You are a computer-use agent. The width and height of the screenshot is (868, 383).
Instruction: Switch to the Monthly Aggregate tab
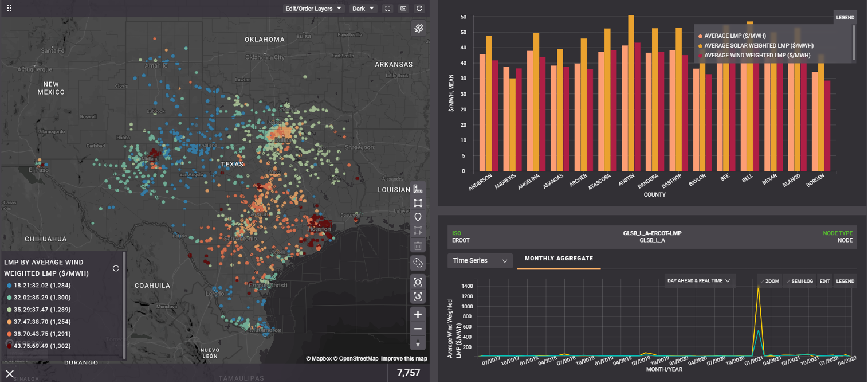pos(559,259)
